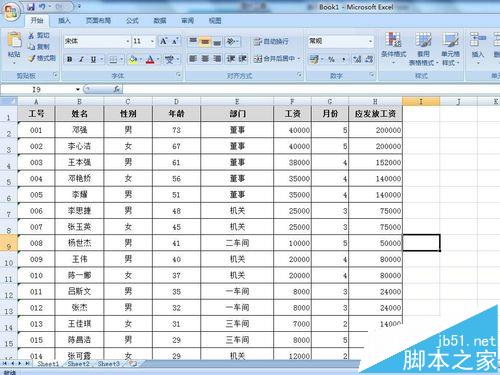Open the font name dropdown
The height and width of the screenshot is (375, 500).
(128, 41)
